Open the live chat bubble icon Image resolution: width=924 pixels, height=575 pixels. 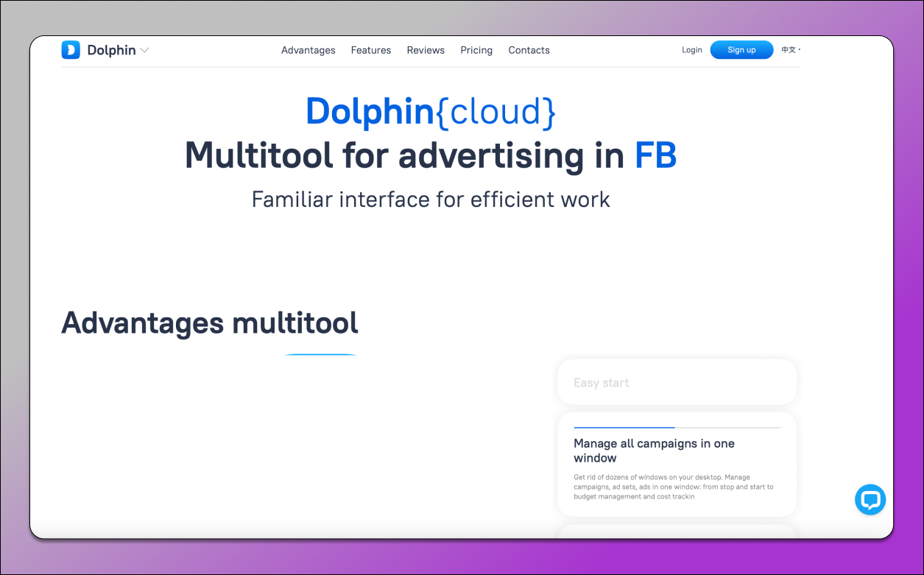pos(870,500)
